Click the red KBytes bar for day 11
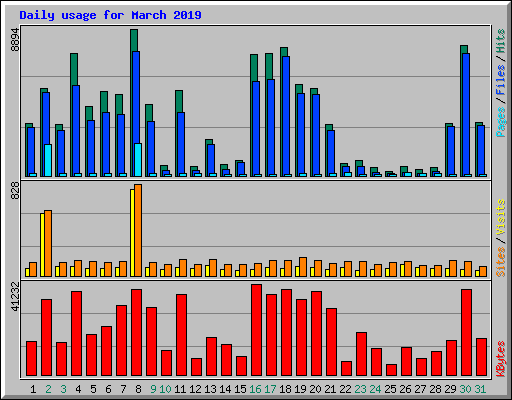Screen dimensions: 512x400 click(x=181, y=335)
